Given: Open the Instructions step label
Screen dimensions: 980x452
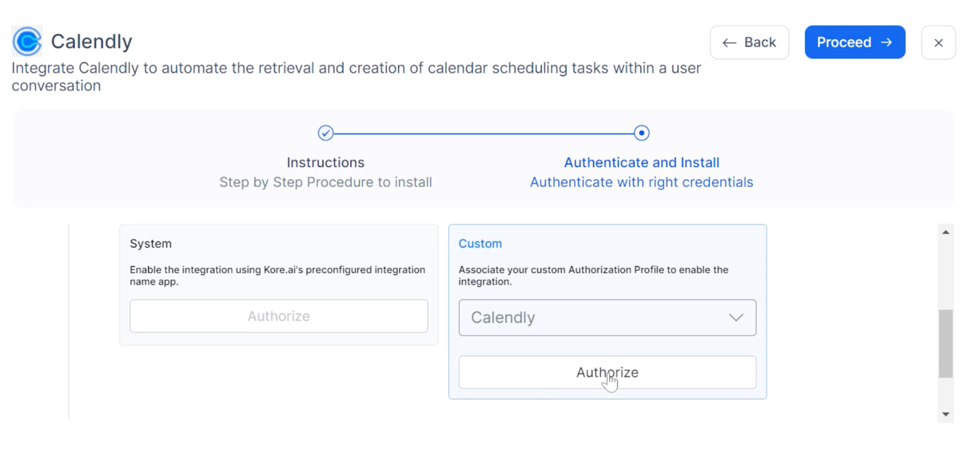Looking at the screenshot, I should tap(326, 162).
